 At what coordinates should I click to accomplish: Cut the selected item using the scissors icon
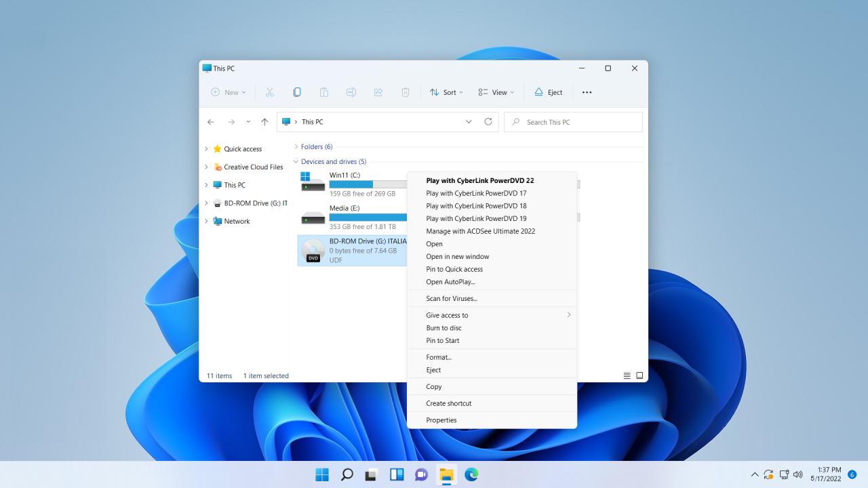(x=270, y=91)
